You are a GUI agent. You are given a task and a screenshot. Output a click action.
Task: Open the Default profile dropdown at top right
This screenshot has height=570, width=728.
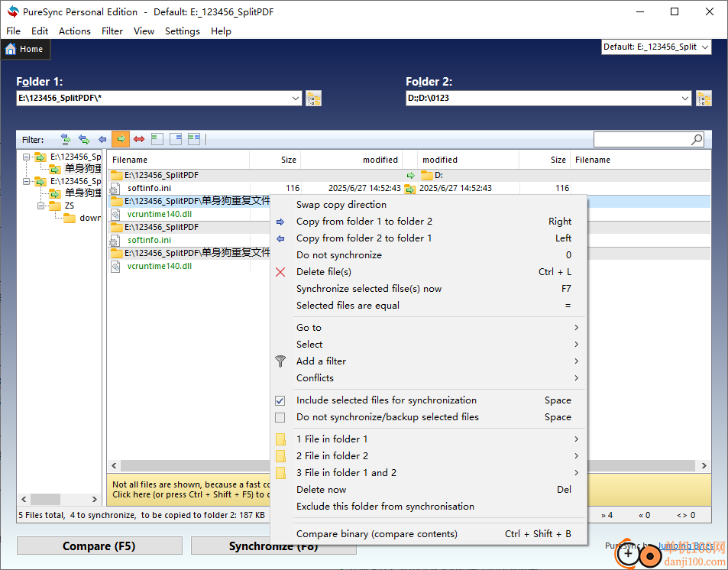[705, 47]
